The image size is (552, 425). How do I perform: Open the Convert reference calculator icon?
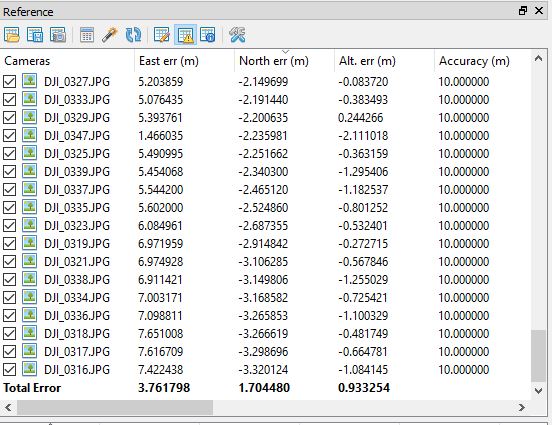[x=87, y=35]
